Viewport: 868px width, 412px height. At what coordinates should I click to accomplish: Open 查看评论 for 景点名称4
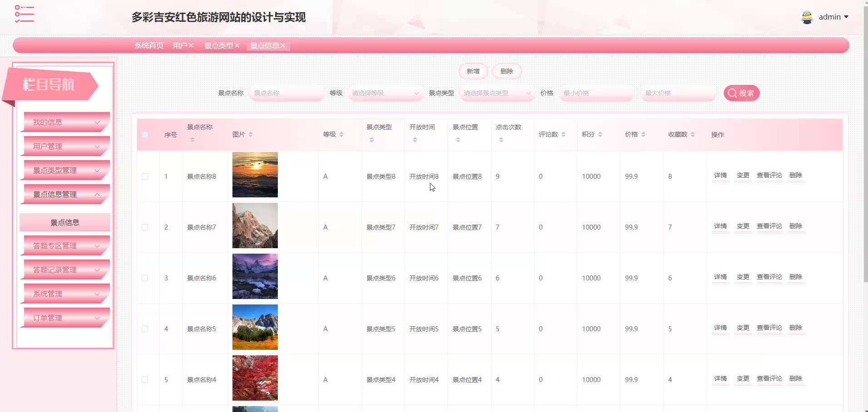(769, 379)
